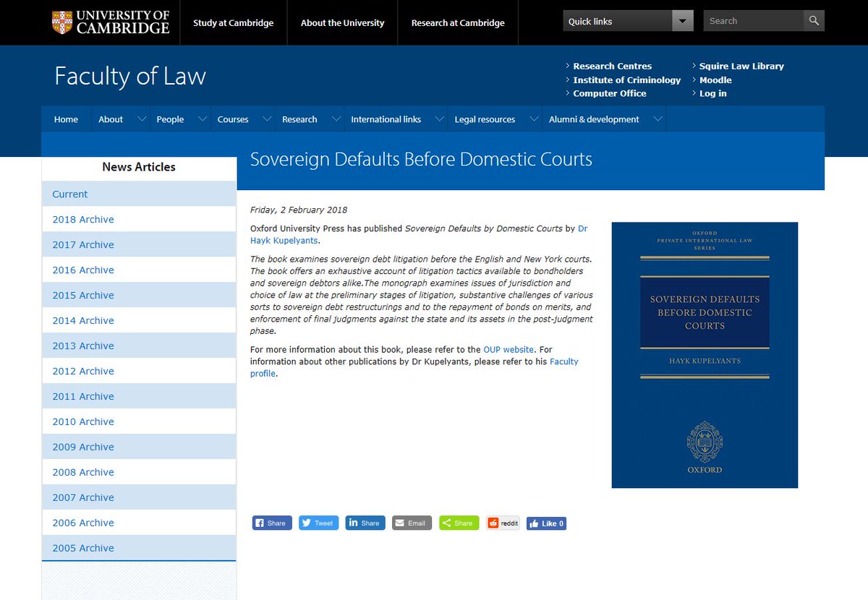Select Research in the navigation bar

[x=299, y=119]
